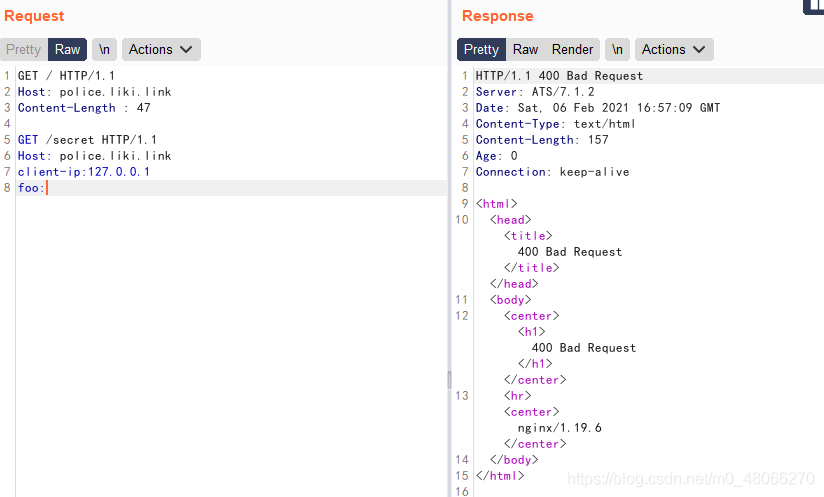
Task: Click the <title> tag in response body
Action: [528, 236]
